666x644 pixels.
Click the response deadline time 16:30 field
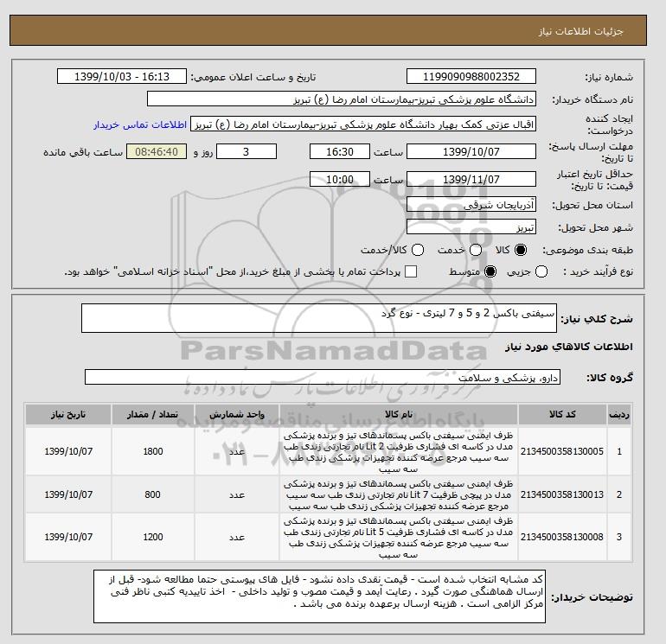pos(340,151)
